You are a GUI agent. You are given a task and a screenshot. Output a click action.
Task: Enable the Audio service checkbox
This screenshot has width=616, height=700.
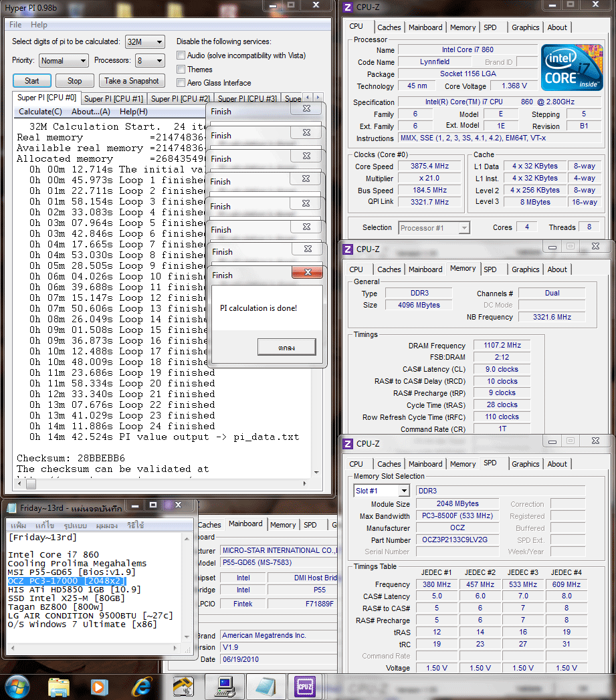point(181,55)
